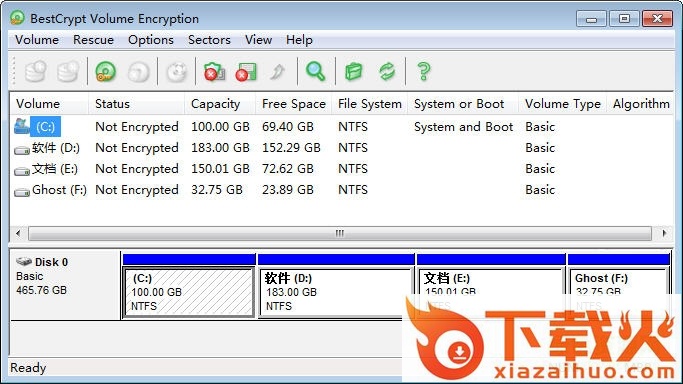Open the Volume menu
Image resolution: width=683 pixels, height=384 pixels.
click(37, 40)
